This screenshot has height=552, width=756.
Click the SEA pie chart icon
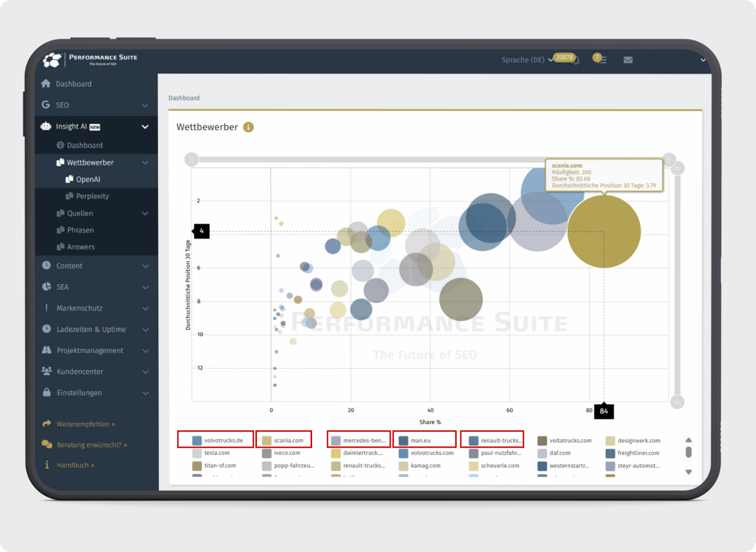pos(46,286)
